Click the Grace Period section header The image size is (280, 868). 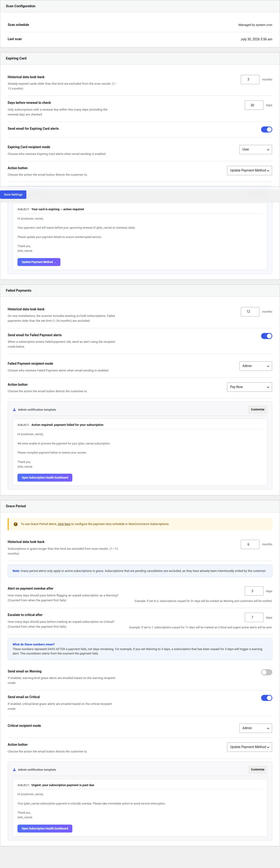pos(140,506)
